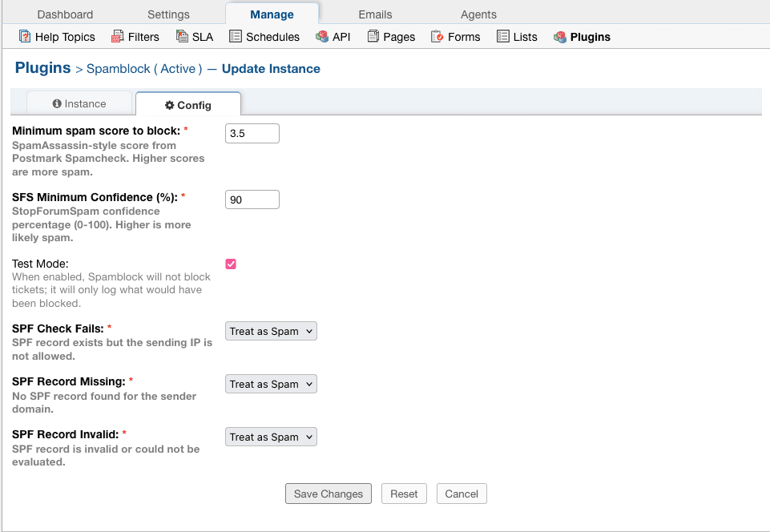770x532 pixels.
Task: Expand the SPF Record Invalid selector
Action: (x=271, y=437)
